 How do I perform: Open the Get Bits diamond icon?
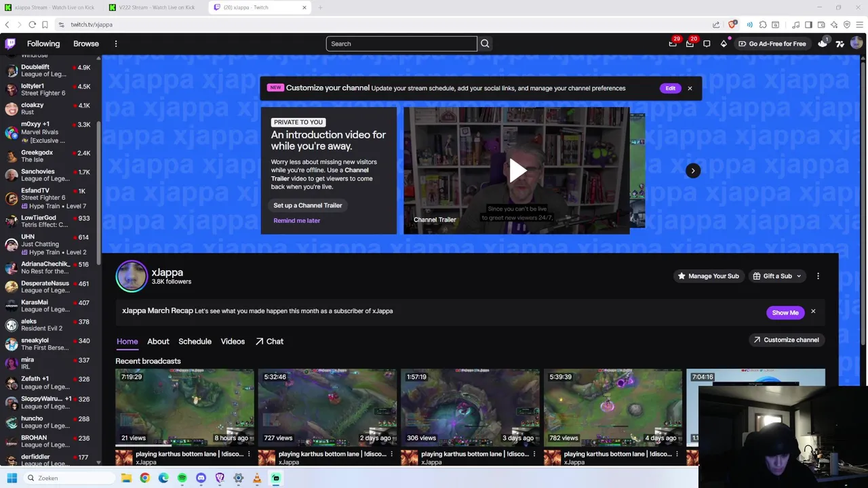tap(724, 44)
